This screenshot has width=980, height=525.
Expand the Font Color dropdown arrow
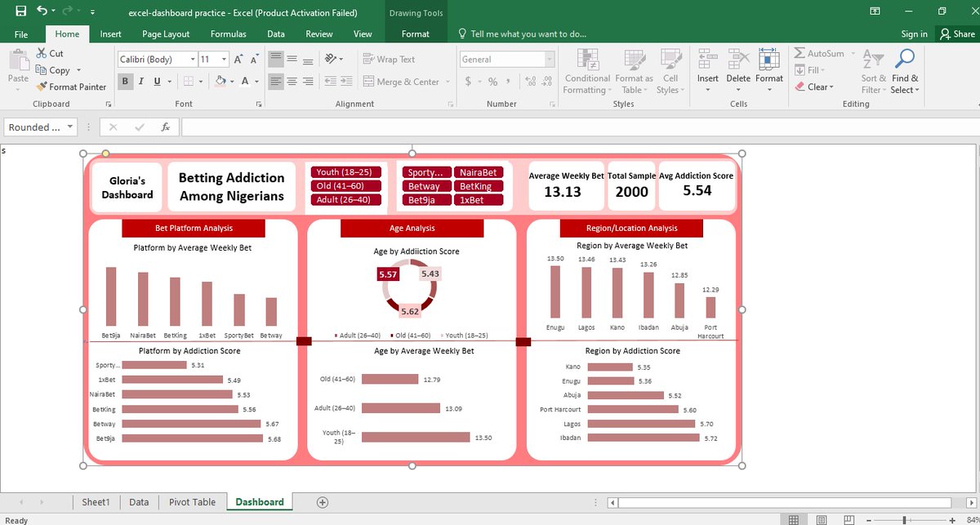click(258, 82)
